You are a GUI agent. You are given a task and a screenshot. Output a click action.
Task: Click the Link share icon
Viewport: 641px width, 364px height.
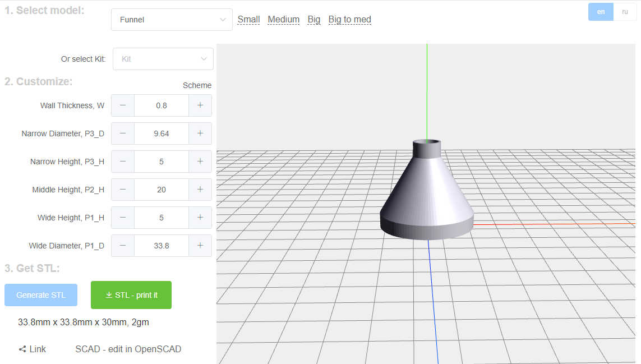pos(23,349)
